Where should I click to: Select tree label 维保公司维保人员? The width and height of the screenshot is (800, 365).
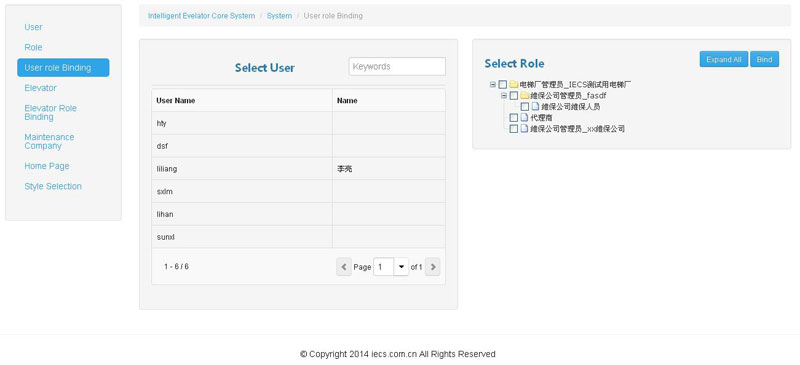tap(570, 107)
